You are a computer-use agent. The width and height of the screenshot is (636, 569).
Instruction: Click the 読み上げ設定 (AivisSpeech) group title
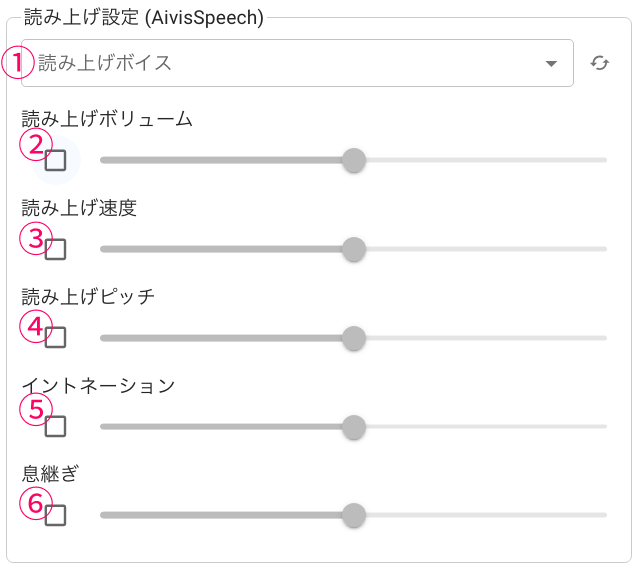coord(142,18)
